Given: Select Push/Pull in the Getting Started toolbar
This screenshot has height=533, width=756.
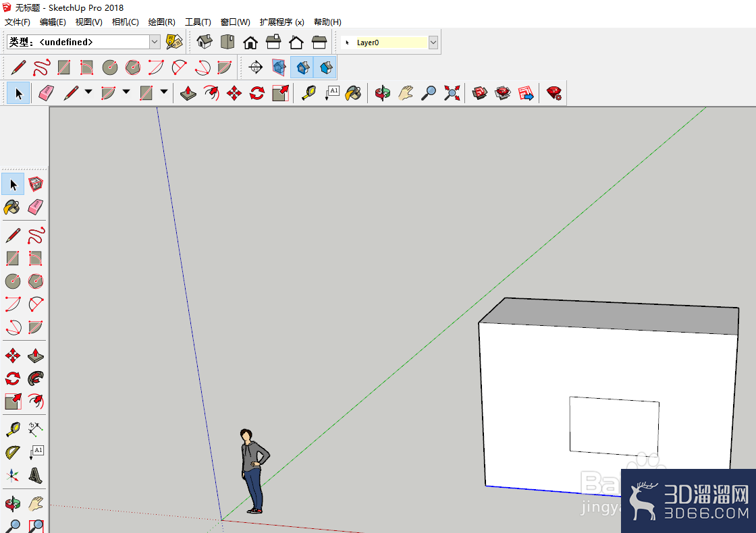Looking at the screenshot, I should point(188,92).
